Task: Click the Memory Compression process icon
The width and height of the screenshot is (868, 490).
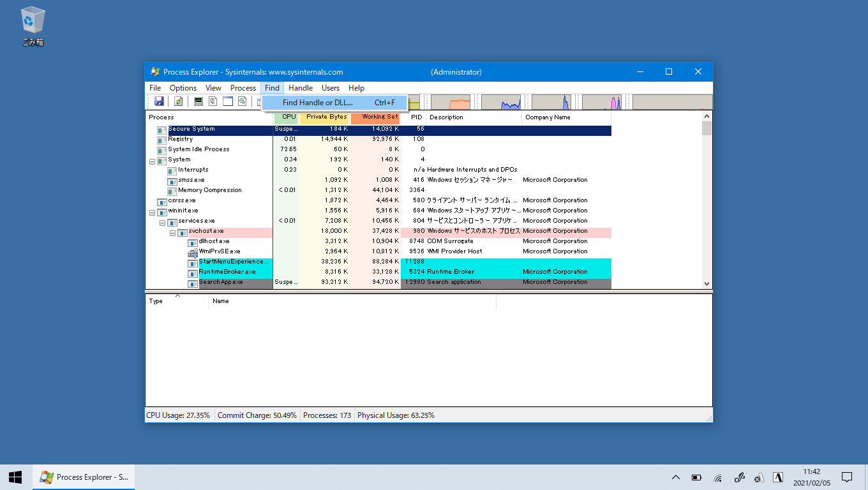Action: 172,191
